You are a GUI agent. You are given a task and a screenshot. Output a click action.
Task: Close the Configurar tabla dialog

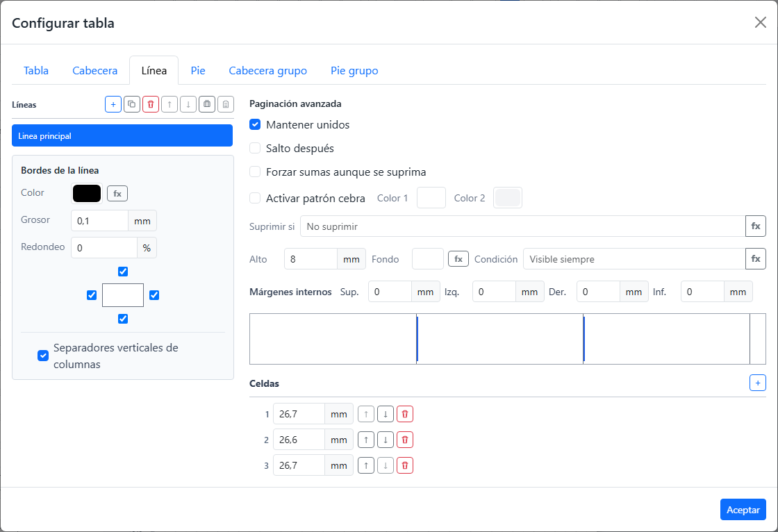[760, 22]
